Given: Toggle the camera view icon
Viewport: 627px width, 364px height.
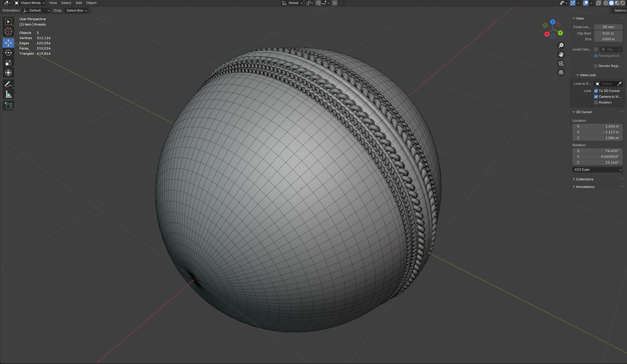Looking at the screenshot, I should click(561, 63).
